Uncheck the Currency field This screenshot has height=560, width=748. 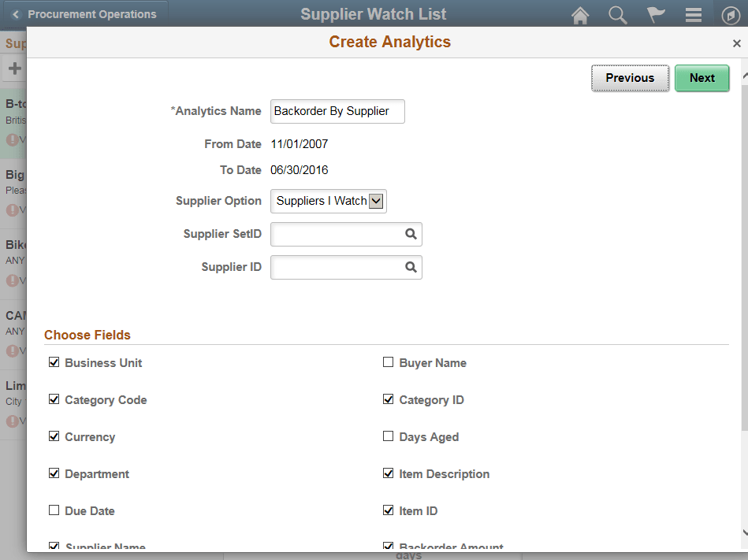pyautogui.click(x=54, y=436)
